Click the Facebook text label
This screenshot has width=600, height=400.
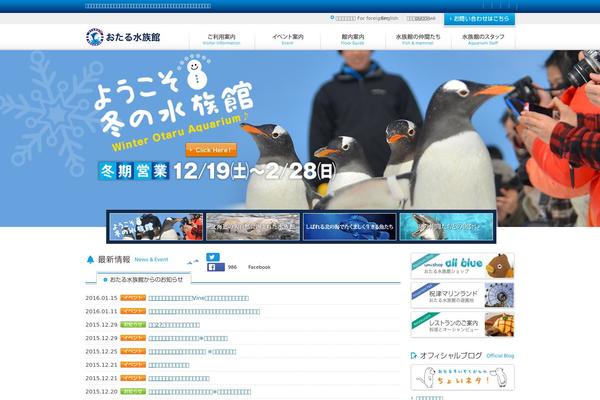[x=259, y=267]
